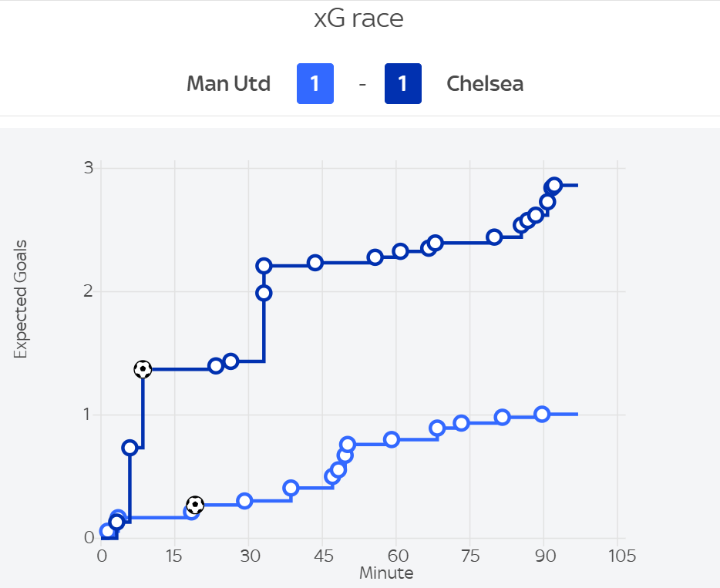Screen dimensions: 720x588
Task: Click the Expected Goals axis label
Action: [21, 299]
